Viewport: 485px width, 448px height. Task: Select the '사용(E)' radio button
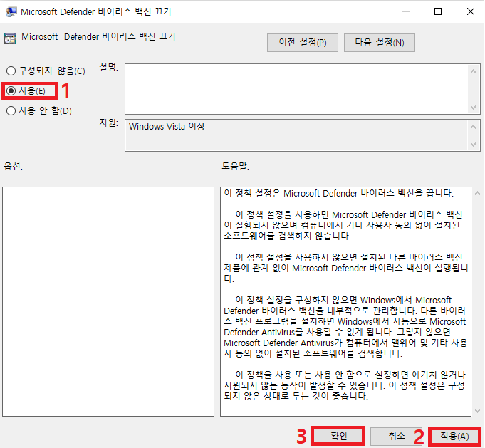(x=26, y=91)
